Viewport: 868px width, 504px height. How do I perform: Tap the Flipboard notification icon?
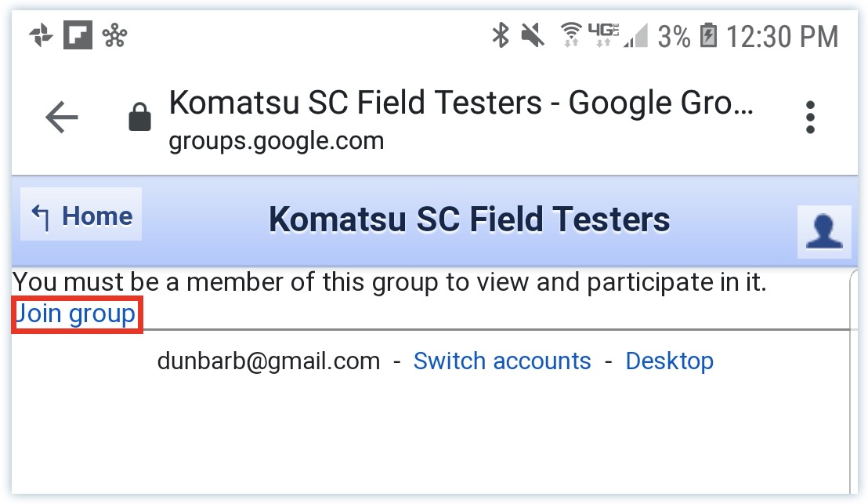click(x=78, y=35)
